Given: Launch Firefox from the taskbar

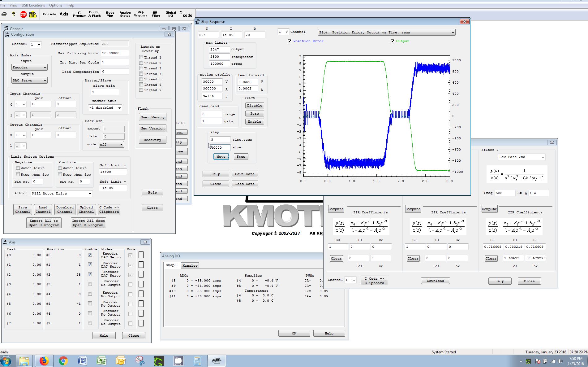Looking at the screenshot, I should (x=44, y=361).
